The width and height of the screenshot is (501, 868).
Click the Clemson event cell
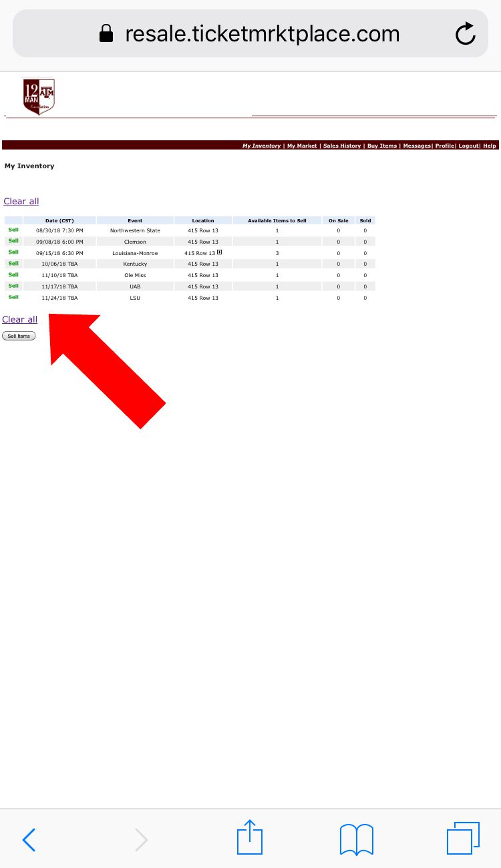135,242
